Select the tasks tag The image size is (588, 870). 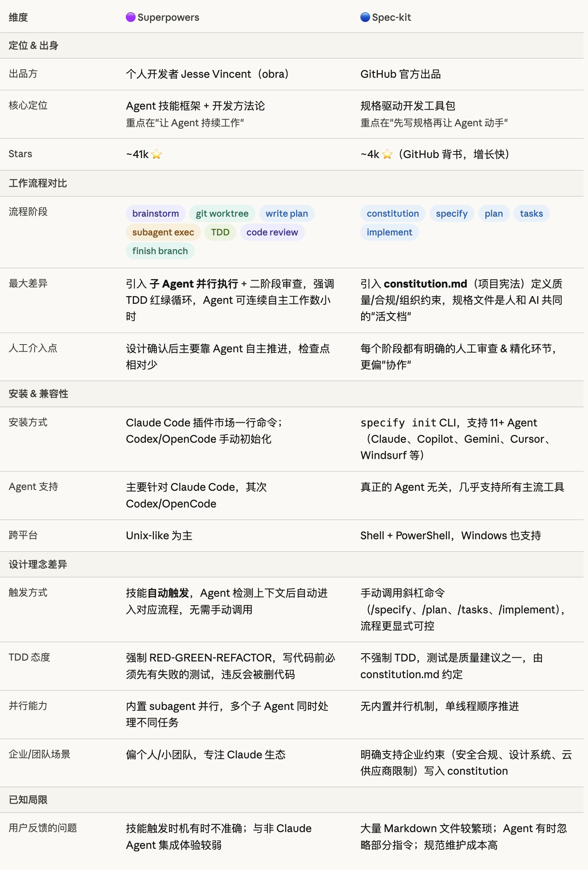pos(531,213)
